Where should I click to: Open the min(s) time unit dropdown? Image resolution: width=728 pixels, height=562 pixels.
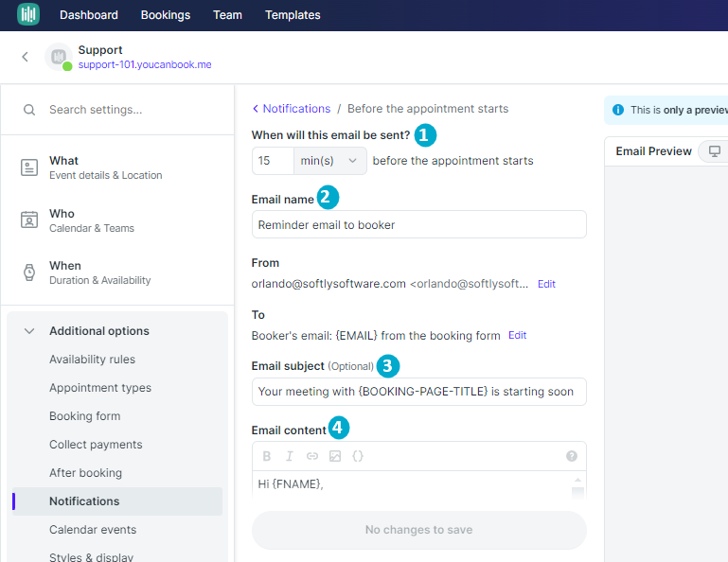pos(330,161)
